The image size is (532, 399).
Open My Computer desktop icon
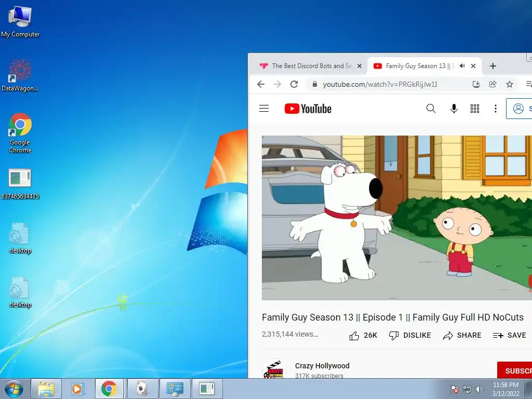tap(20, 22)
